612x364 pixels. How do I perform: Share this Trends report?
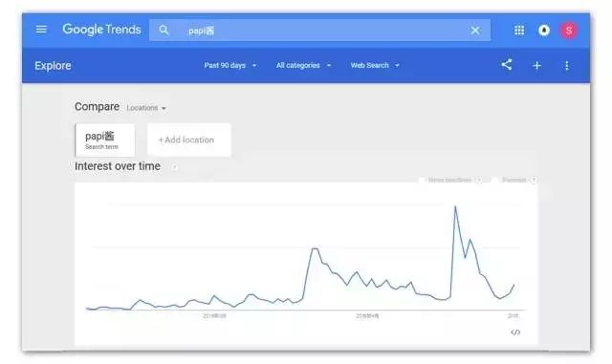pos(507,65)
